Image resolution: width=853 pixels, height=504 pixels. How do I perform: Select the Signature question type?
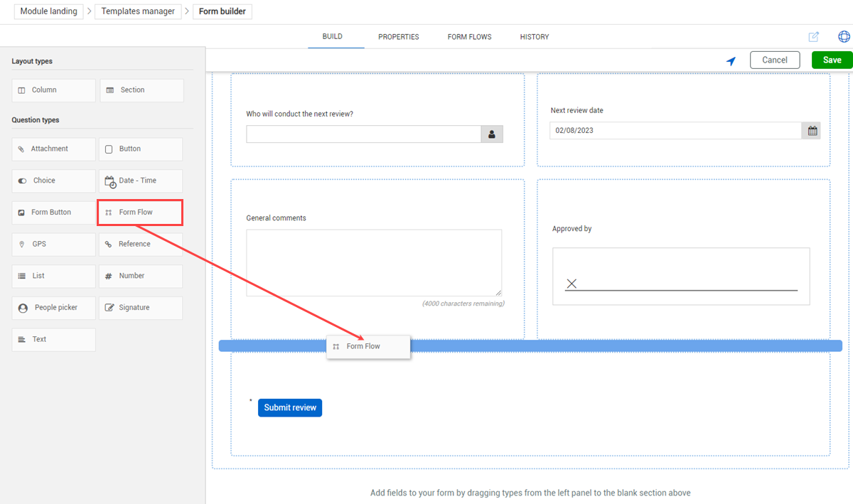click(x=140, y=308)
